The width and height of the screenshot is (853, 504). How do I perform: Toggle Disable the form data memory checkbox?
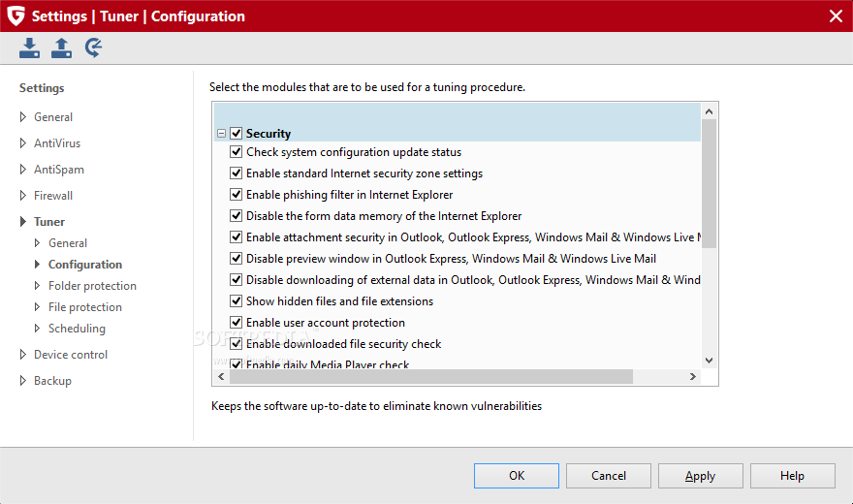point(237,215)
